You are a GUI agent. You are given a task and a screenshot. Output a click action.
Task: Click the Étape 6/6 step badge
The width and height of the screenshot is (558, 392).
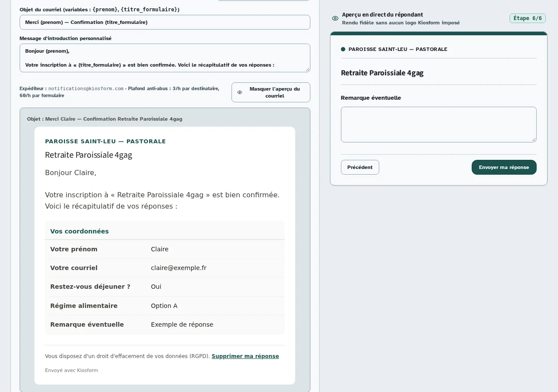coord(527,18)
